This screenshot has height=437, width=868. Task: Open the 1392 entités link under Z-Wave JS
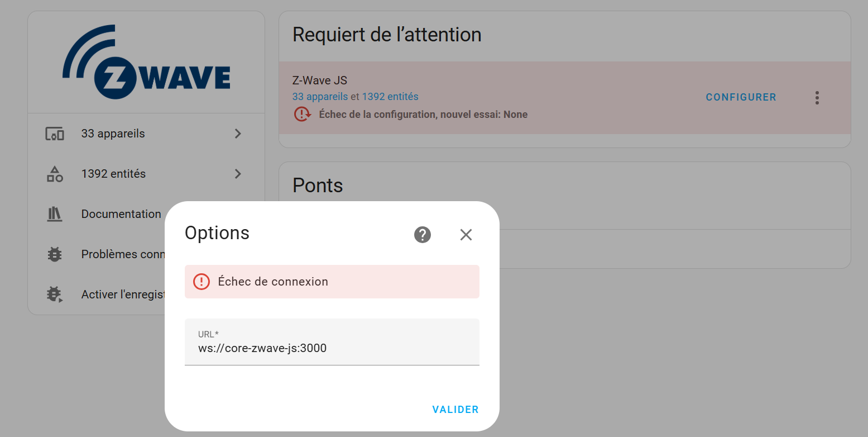pyautogui.click(x=390, y=97)
